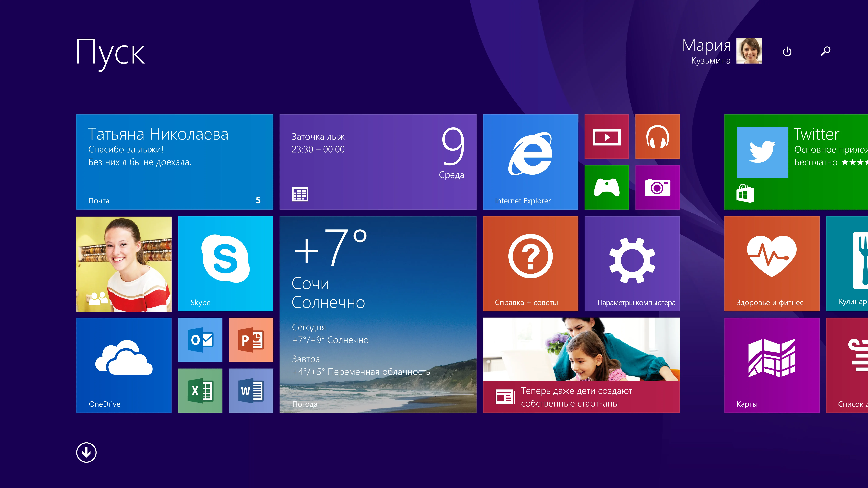Image resolution: width=868 pixels, height=488 pixels.
Task: Open the Карты maps tile
Action: (772, 365)
